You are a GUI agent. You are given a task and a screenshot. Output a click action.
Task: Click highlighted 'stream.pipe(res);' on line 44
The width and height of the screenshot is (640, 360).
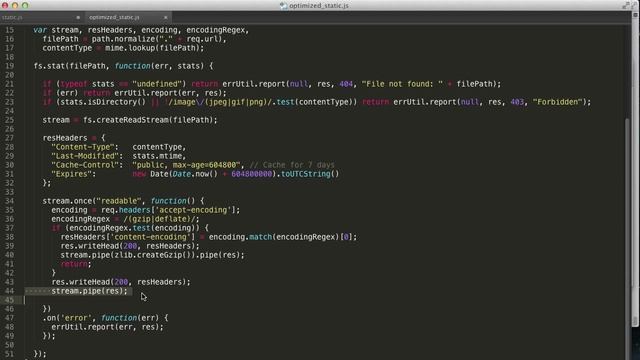[x=89, y=291]
